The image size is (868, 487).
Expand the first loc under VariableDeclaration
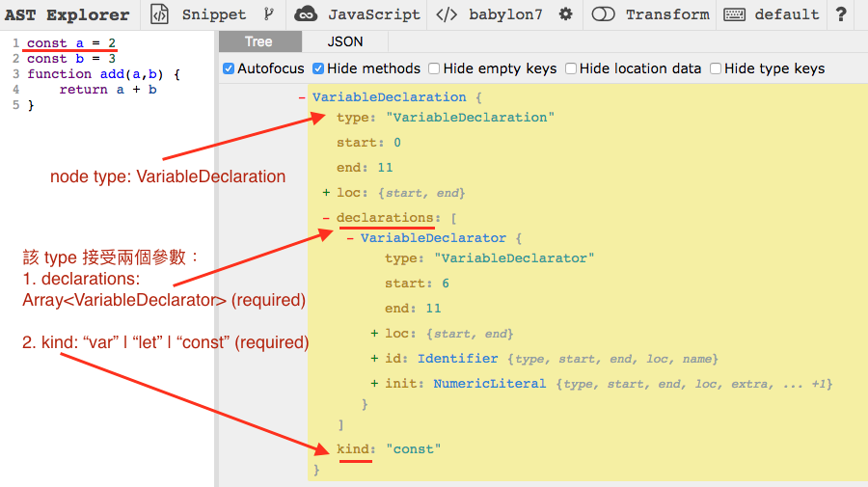pyautogui.click(x=326, y=193)
